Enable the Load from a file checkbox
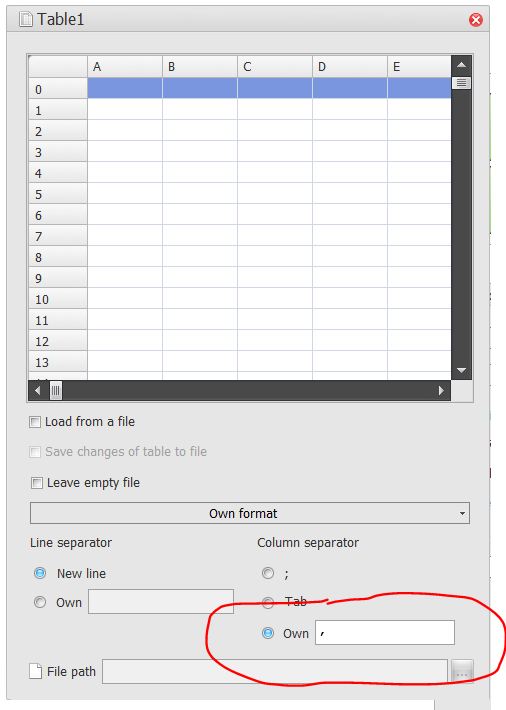 pos(35,422)
